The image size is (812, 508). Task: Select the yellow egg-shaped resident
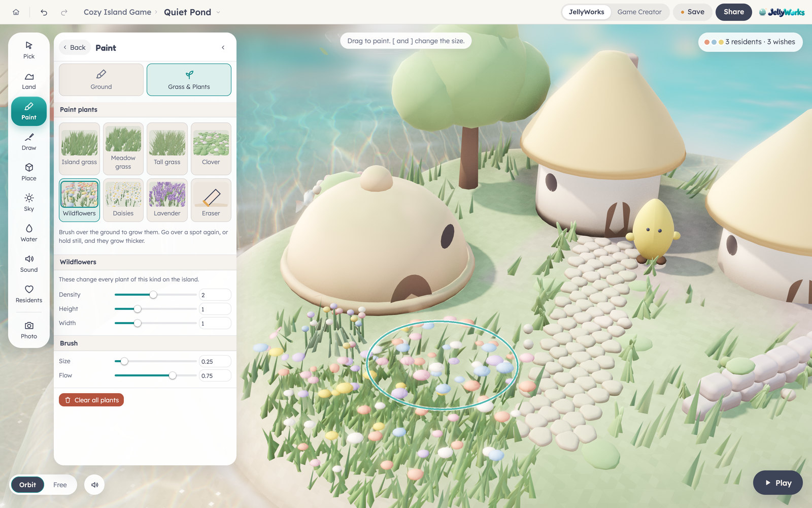653,231
